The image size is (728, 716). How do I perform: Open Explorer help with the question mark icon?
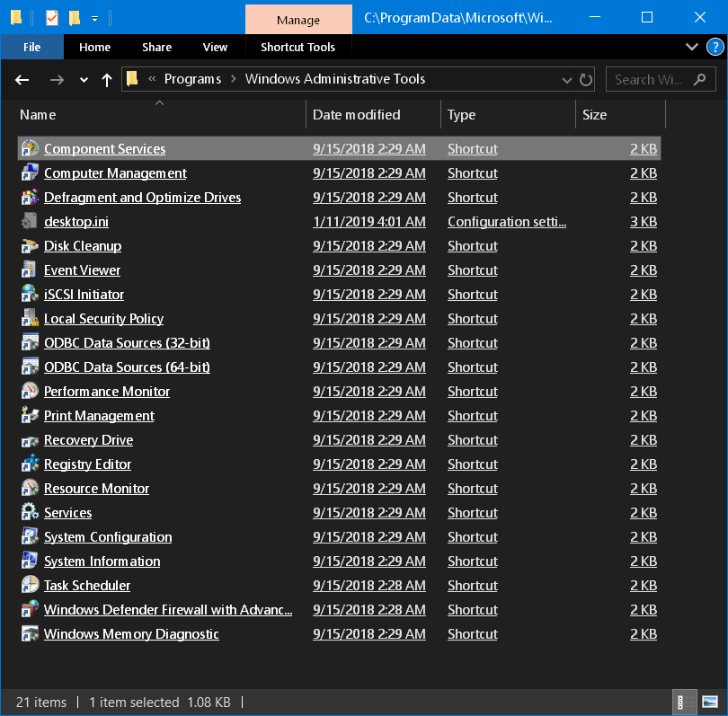[715, 47]
